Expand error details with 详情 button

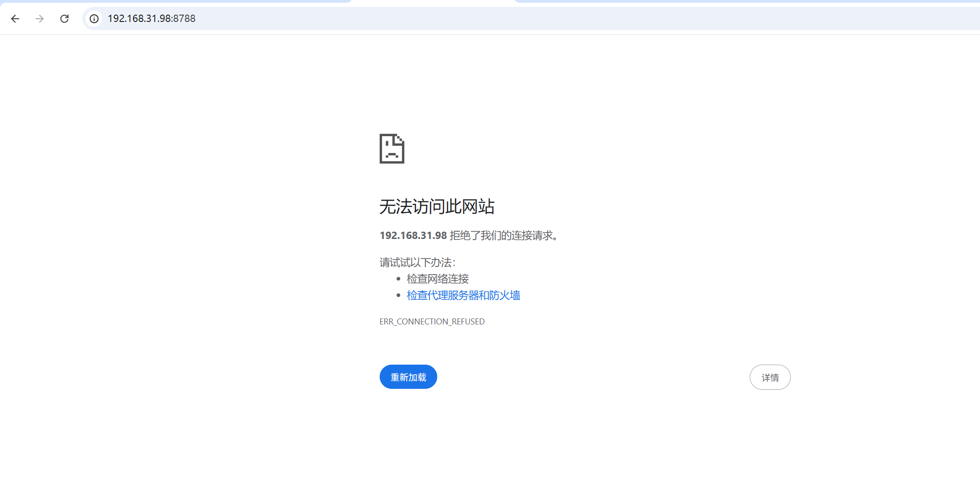[770, 377]
